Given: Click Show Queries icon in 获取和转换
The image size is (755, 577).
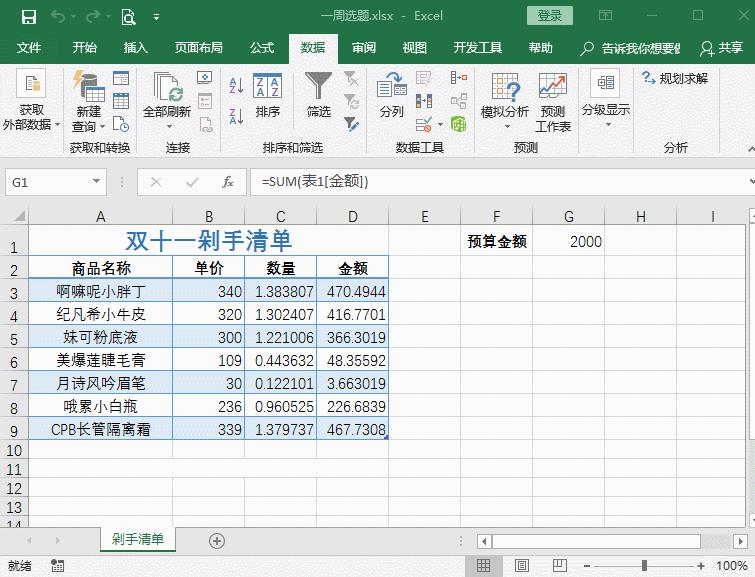Looking at the screenshot, I should (121, 78).
